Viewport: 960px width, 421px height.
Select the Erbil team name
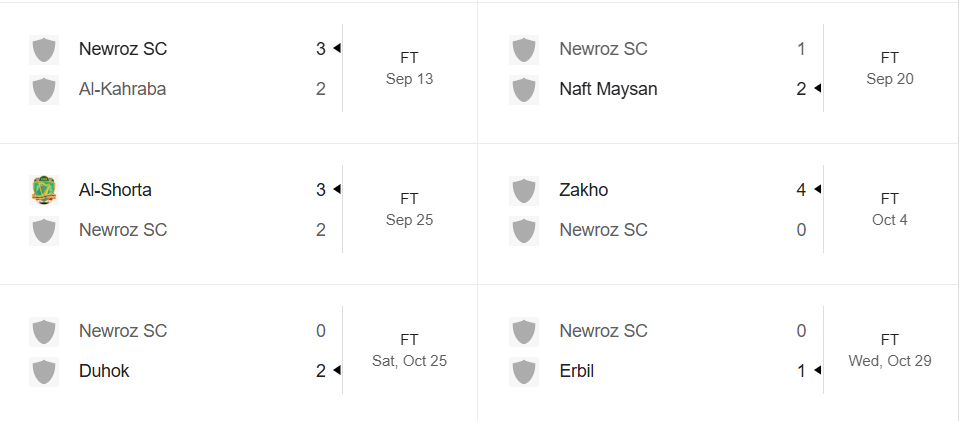[x=577, y=371]
